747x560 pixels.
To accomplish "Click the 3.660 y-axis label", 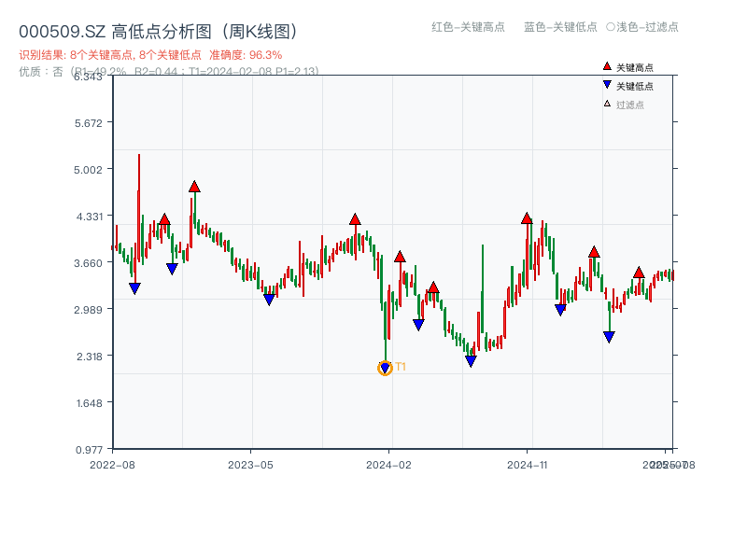I will pos(88,263).
